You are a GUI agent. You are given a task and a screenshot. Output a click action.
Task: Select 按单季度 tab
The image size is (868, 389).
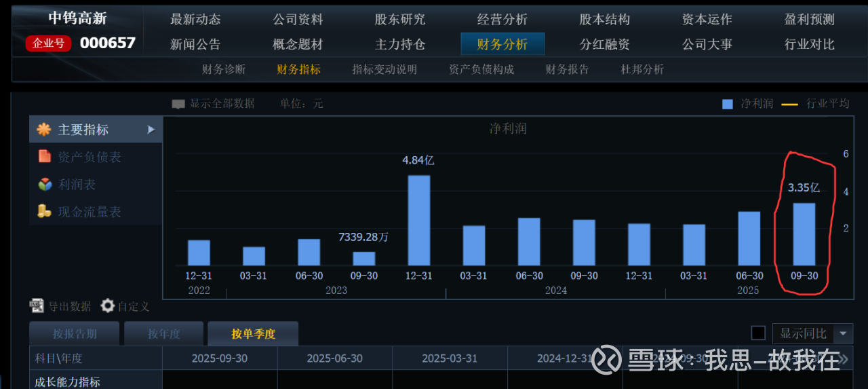(x=253, y=333)
